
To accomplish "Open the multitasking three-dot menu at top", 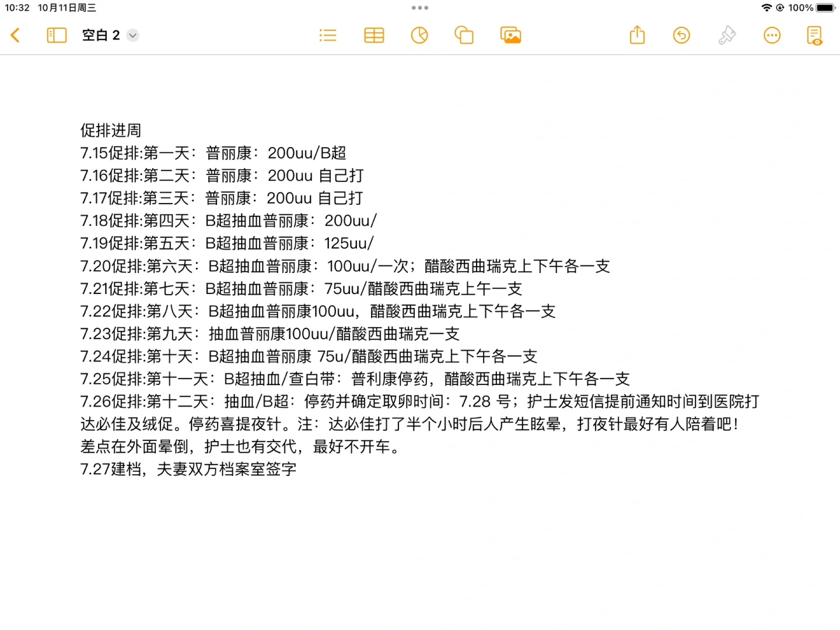I will click(420, 8).
